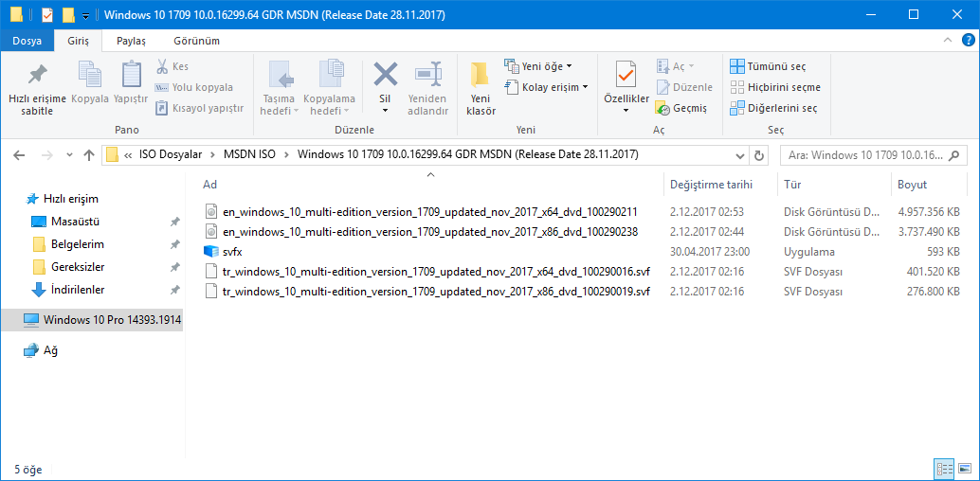Pin folder using Hızlı erişime sabitle
The height and width of the screenshot is (481, 980).
36,89
